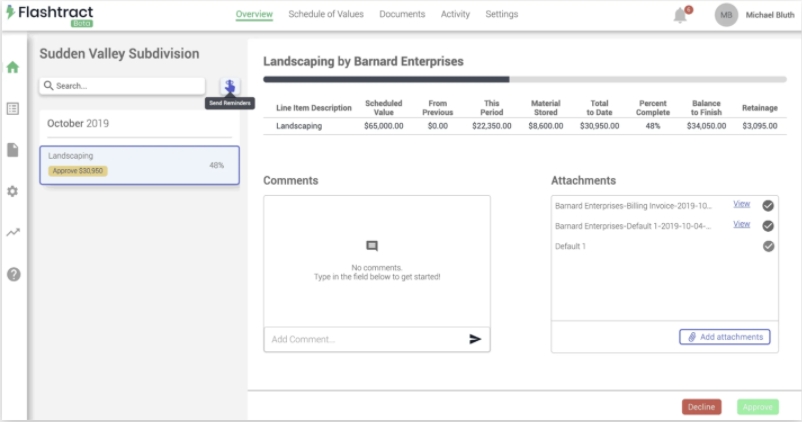
Task: Open the trend chart sidebar icon
Action: (13, 232)
